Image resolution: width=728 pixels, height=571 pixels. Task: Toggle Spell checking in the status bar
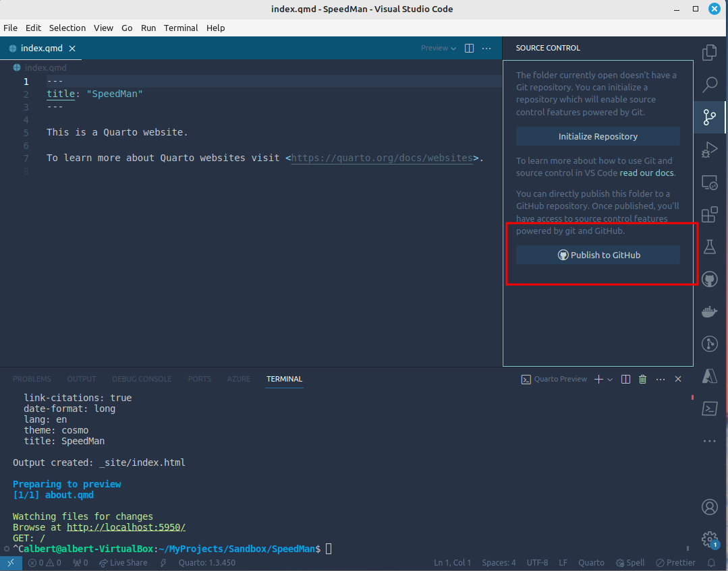coord(630,563)
